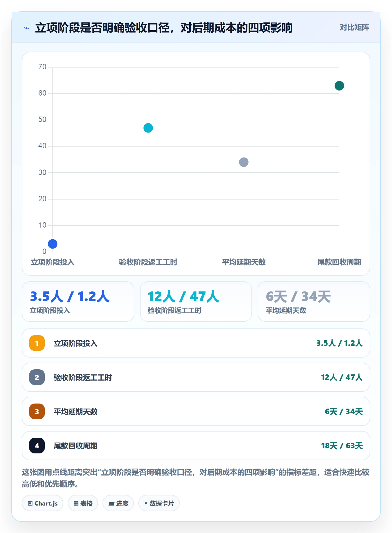Click the y-axis tick label 40
Image resolution: width=392 pixels, height=533 pixels.
[42, 146]
